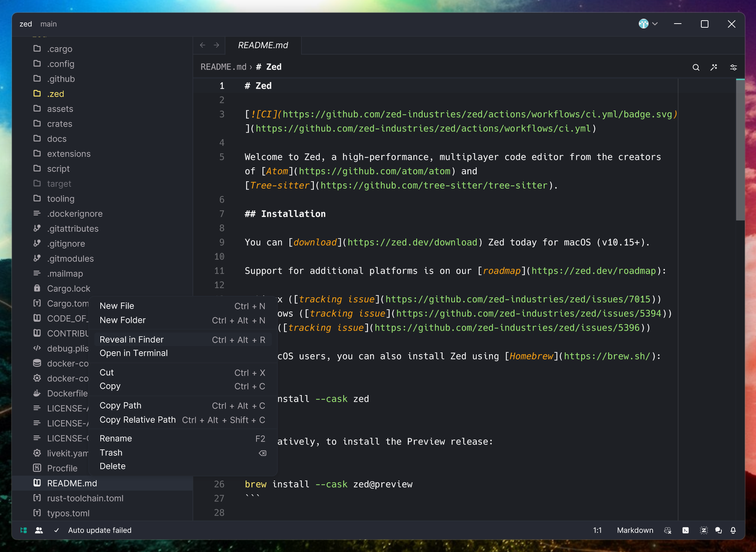This screenshot has height=552, width=756.
Task: Select Rename in the context menu
Action: coord(115,438)
